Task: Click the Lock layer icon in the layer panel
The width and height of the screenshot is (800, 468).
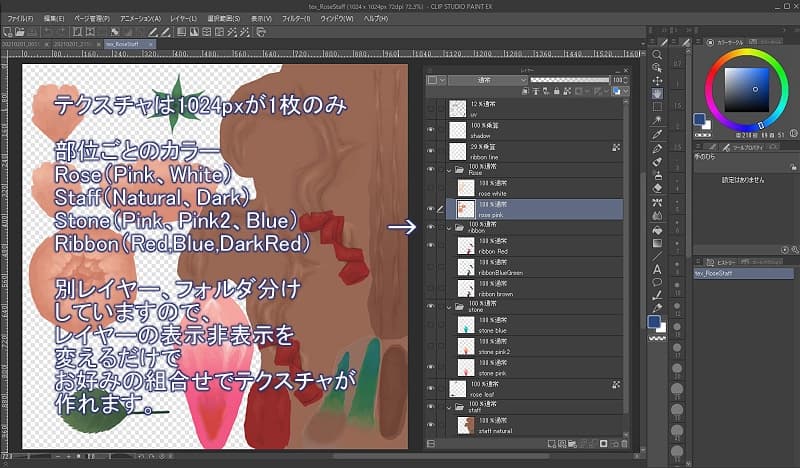Action: 556,91
